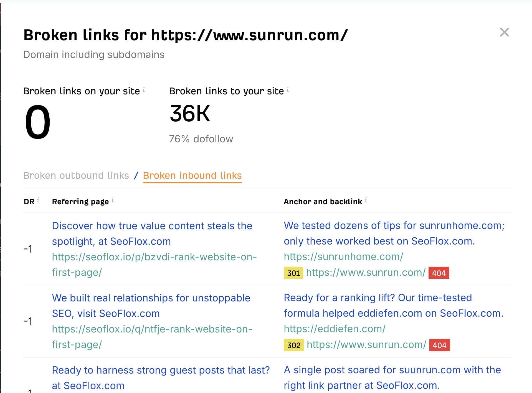
Task: Click the yellow 301 redirect badge
Action: (293, 273)
